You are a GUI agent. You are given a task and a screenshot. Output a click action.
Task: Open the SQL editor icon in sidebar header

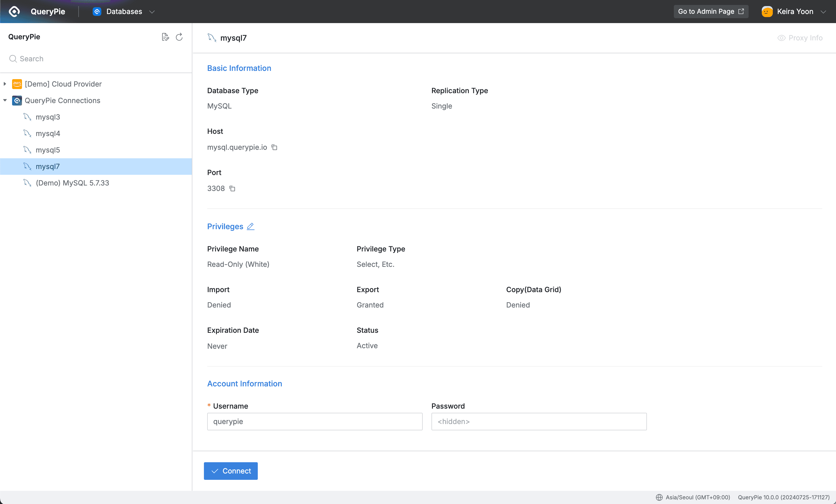click(165, 37)
